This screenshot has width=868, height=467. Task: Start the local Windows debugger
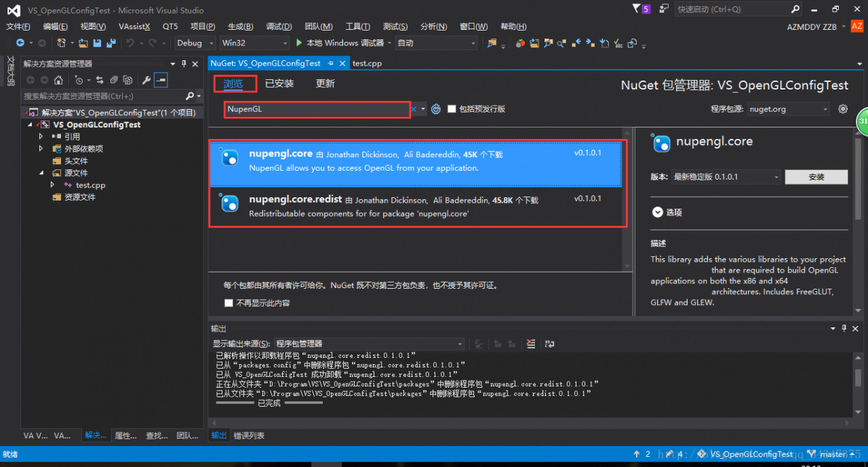tap(340, 43)
